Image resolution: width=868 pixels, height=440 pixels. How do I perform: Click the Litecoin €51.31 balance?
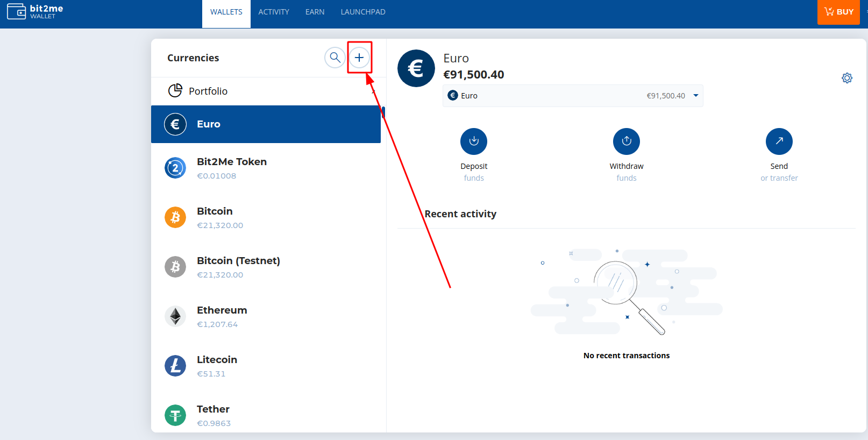tap(211, 374)
